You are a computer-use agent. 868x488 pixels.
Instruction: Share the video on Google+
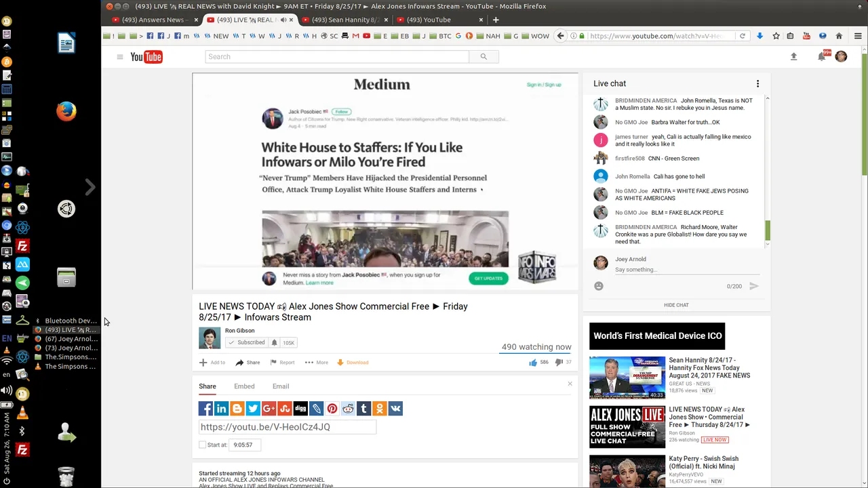[269, 408]
